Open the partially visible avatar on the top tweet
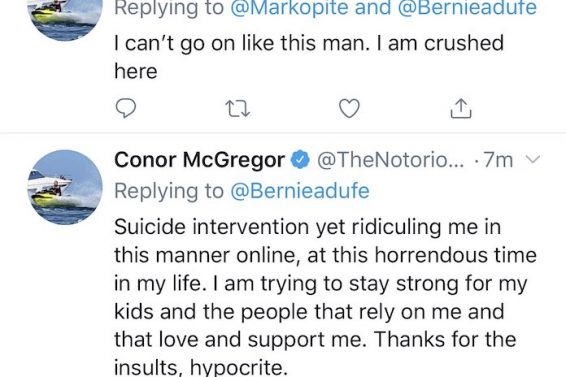566x377 pixels. point(65,20)
